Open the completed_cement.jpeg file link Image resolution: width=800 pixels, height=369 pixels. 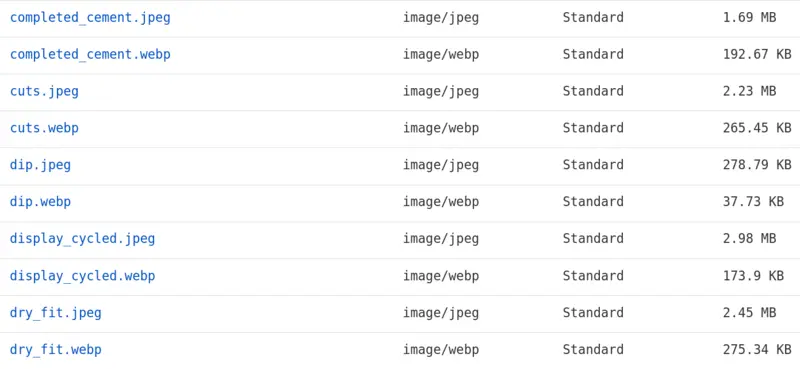90,18
